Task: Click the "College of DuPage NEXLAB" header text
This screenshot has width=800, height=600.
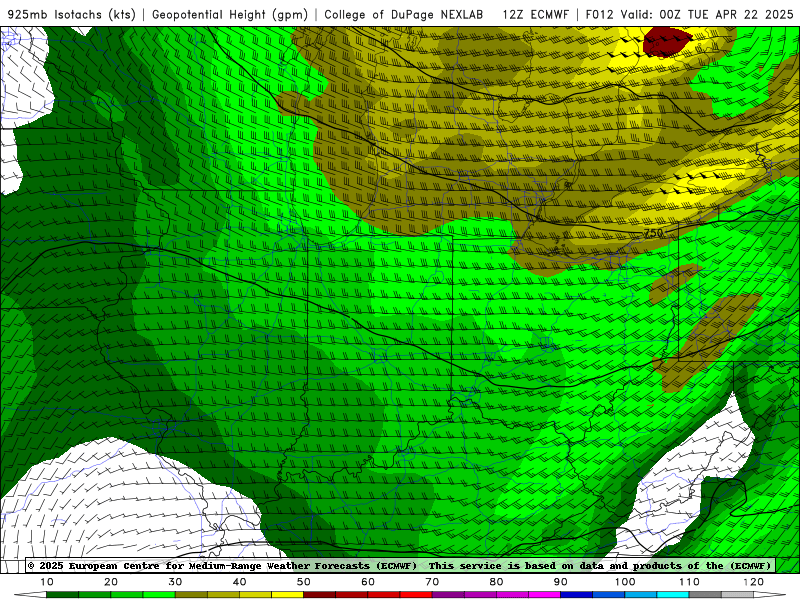Action: (x=404, y=14)
